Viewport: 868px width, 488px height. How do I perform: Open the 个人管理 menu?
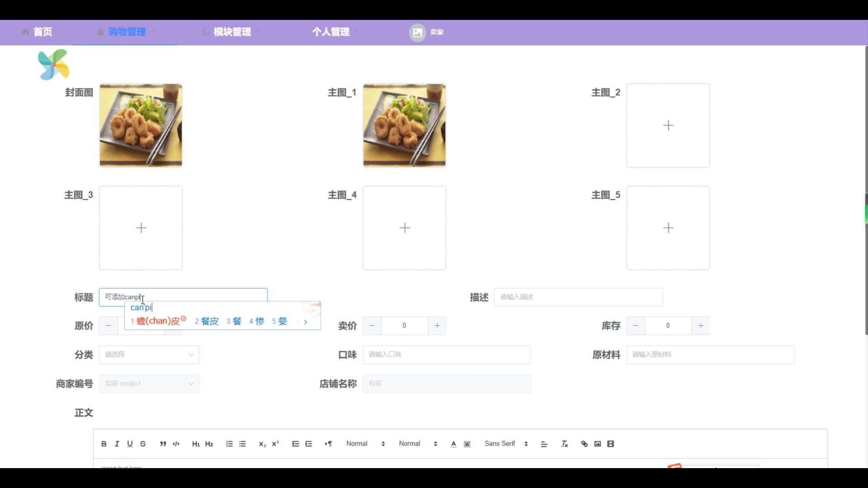(335, 32)
